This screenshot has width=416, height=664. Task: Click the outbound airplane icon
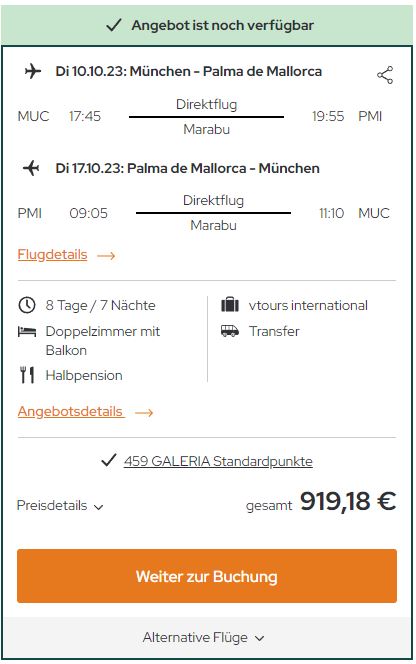33,71
